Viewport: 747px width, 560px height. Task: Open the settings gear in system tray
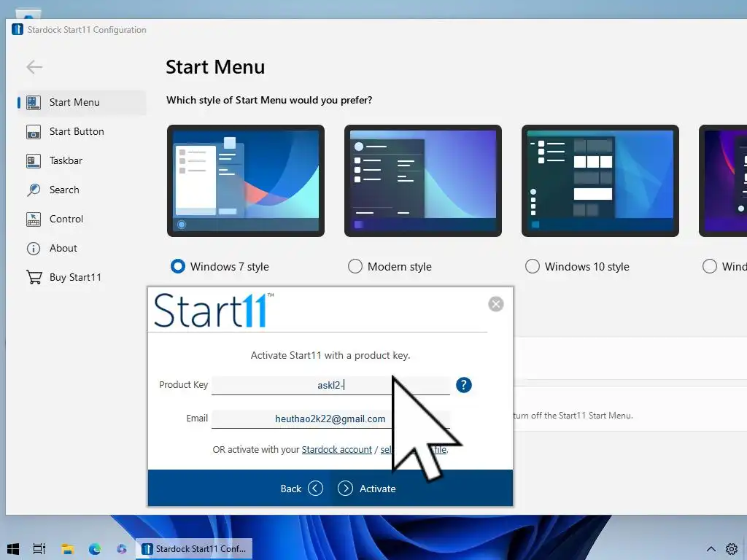click(x=731, y=549)
